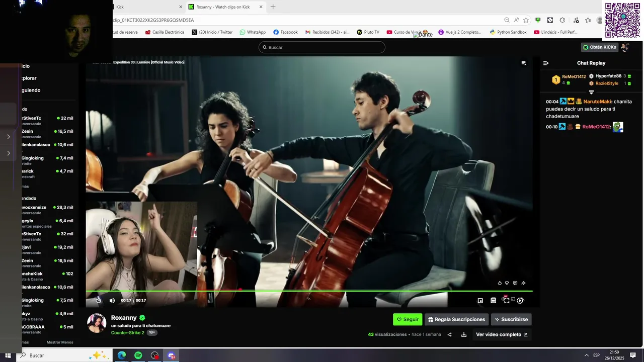
Task: Click RoMeO1412 username in chat message
Action: [x=596, y=127]
